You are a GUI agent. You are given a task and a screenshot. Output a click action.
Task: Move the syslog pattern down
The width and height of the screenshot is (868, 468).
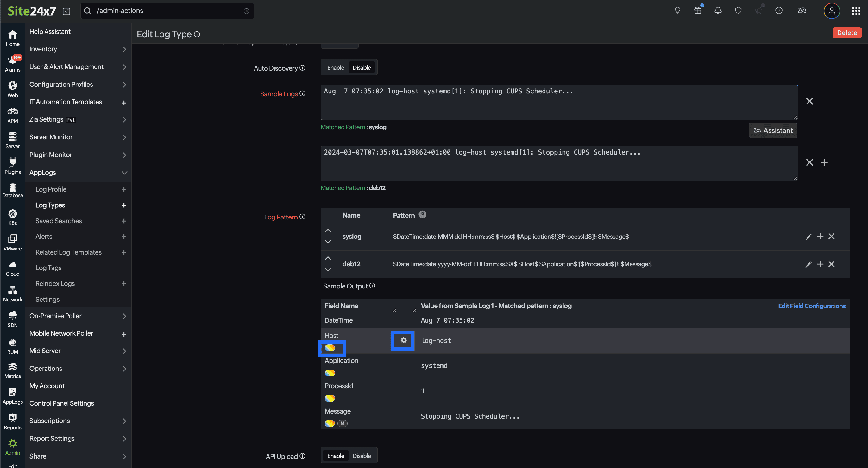coord(328,242)
